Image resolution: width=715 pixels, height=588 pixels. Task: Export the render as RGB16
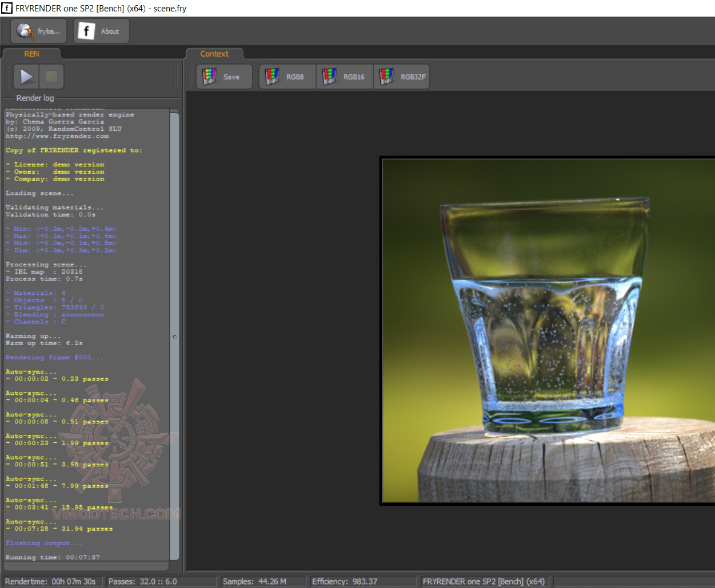pos(345,77)
